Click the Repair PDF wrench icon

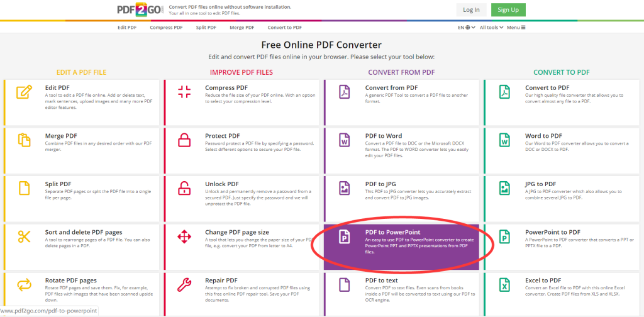pos(184,284)
